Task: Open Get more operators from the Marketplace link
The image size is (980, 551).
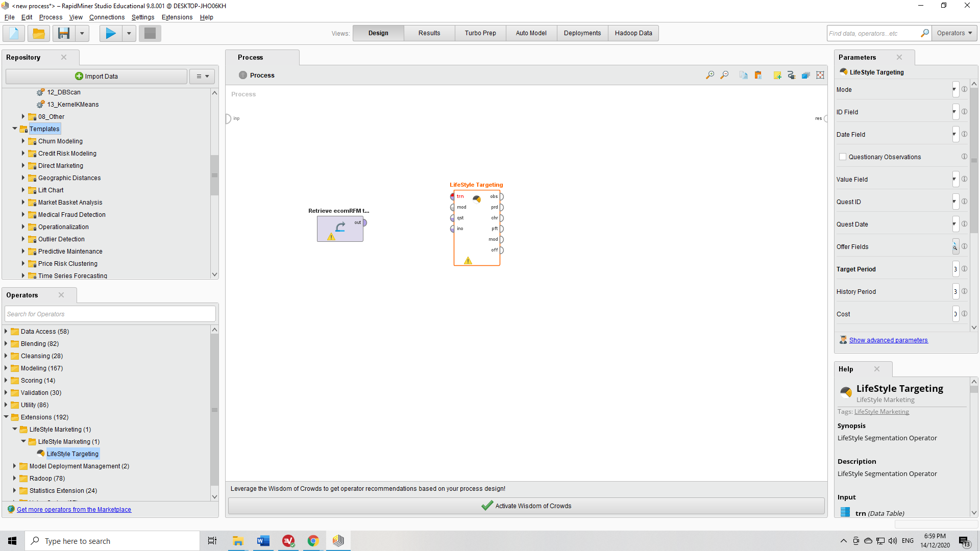Action: coord(74,510)
